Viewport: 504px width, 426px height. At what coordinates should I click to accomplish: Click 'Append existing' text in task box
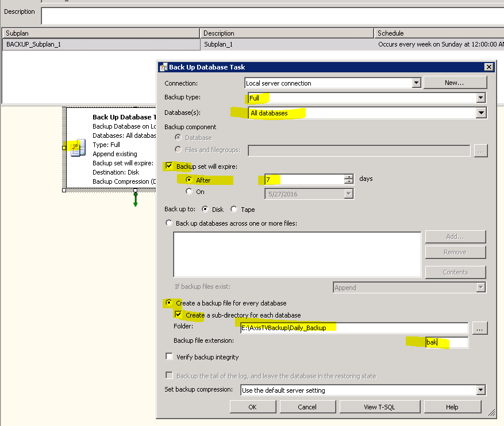[x=115, y=154]
